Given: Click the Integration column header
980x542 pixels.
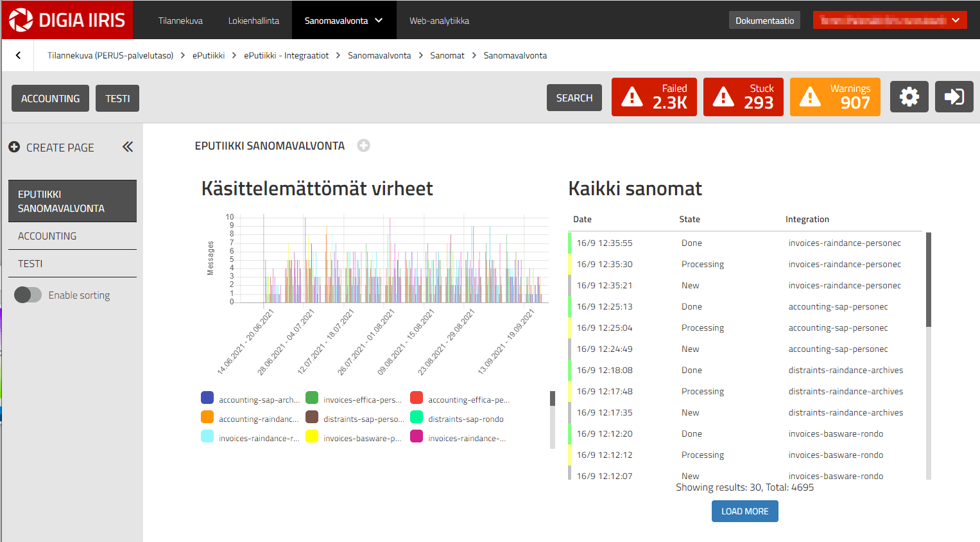Looking at the screenshot, I should [807, 219].
